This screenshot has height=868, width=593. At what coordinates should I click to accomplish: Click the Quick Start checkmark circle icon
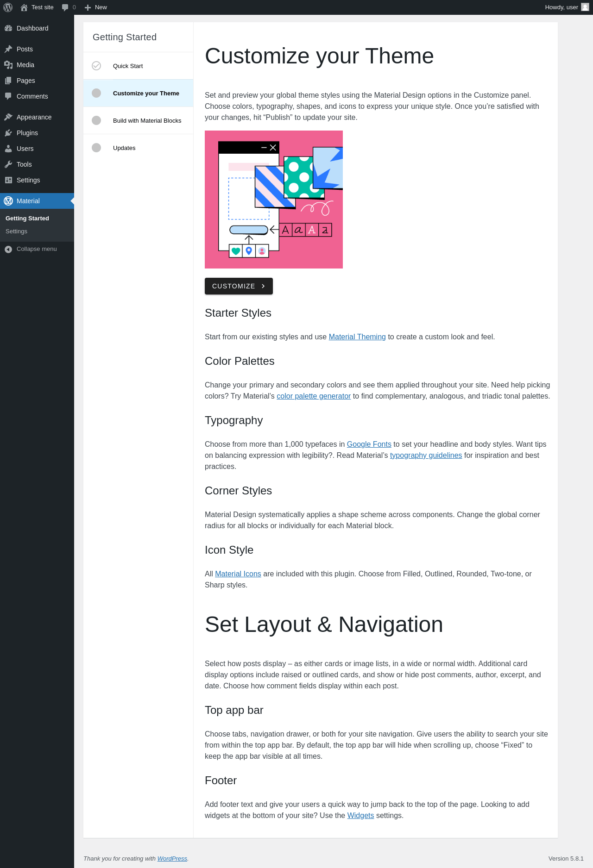(x=96, y=66)
